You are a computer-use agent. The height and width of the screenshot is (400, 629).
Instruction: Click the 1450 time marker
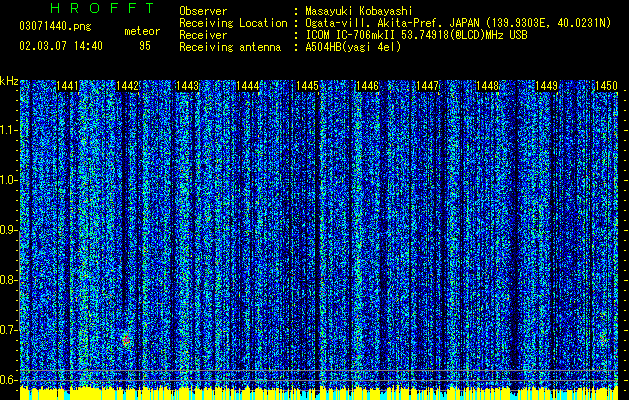(607, 86)
